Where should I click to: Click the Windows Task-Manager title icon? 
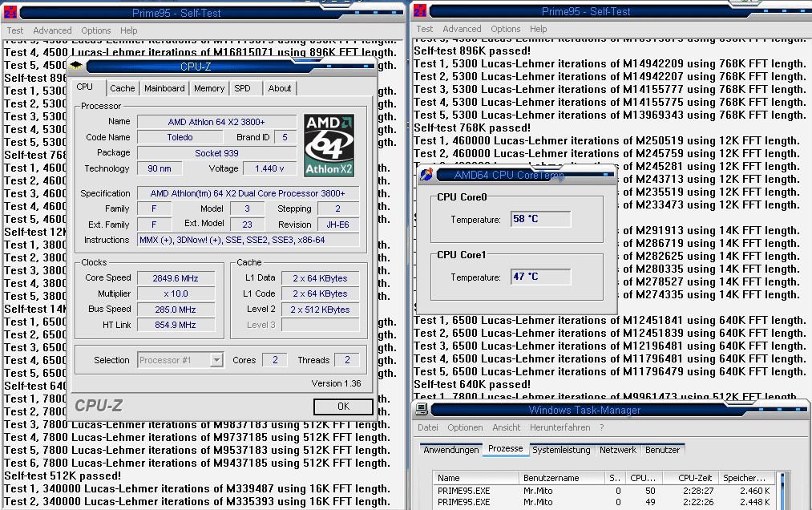coord(422,410)
